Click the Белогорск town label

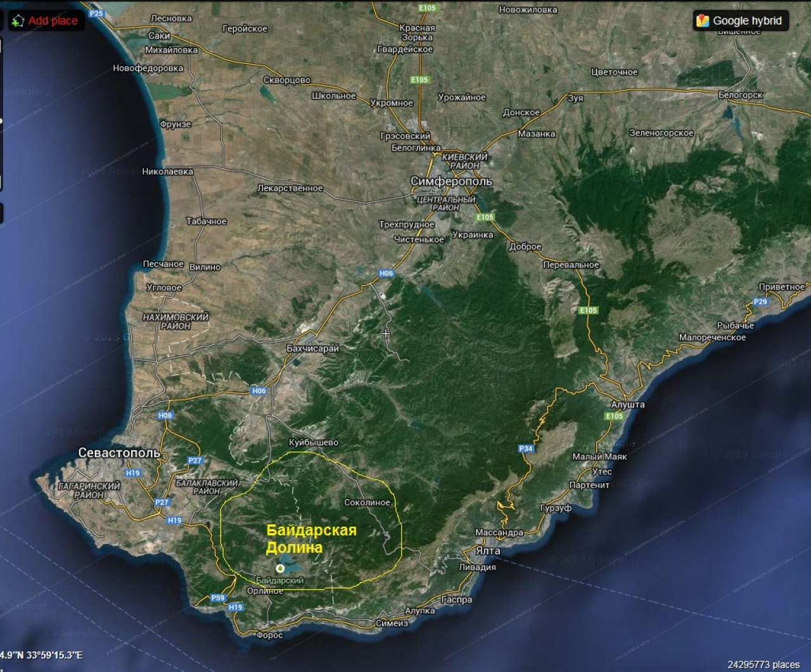740,95
